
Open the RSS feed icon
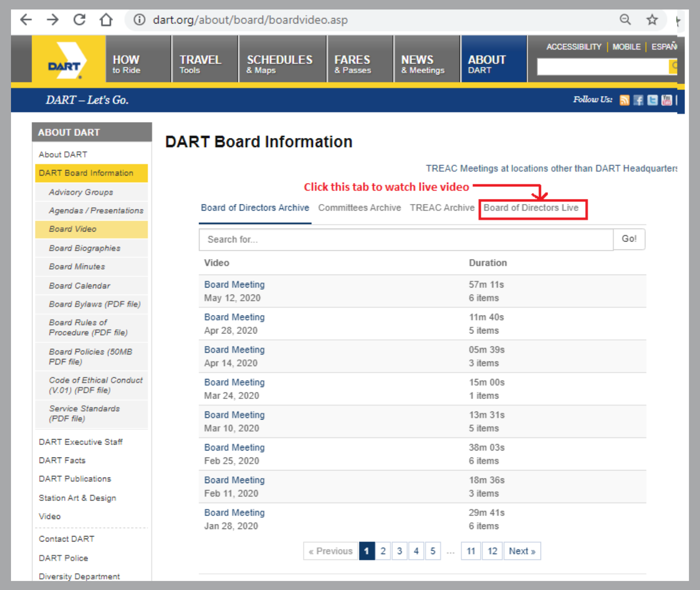point(624,100)
